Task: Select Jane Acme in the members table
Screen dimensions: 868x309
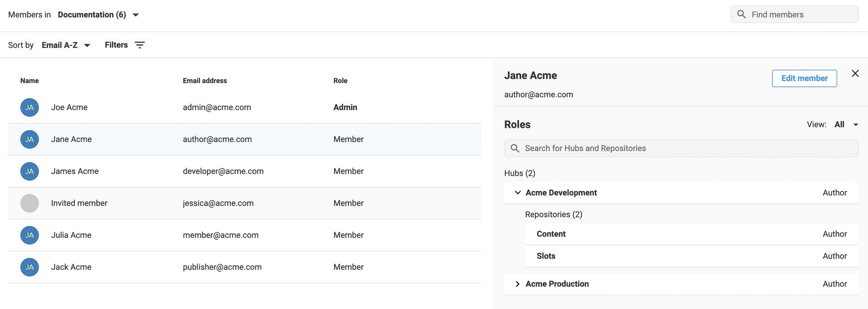Action: point(72,139)
